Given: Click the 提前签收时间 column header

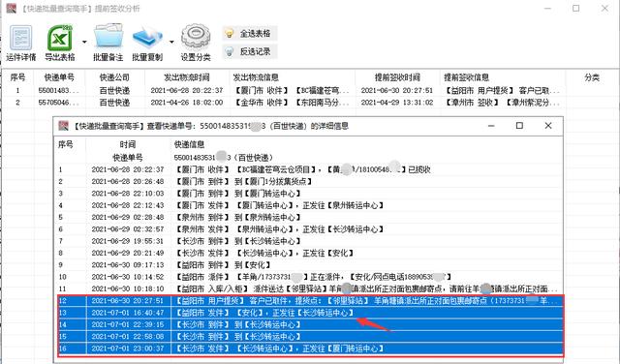Looking at the screenshot, I should click(x=397, y=77).
